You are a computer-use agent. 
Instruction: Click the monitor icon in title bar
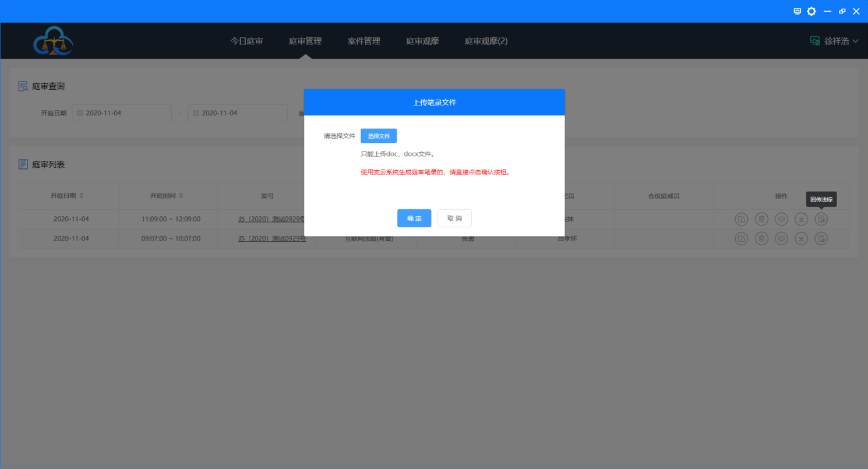coord(798,11)
